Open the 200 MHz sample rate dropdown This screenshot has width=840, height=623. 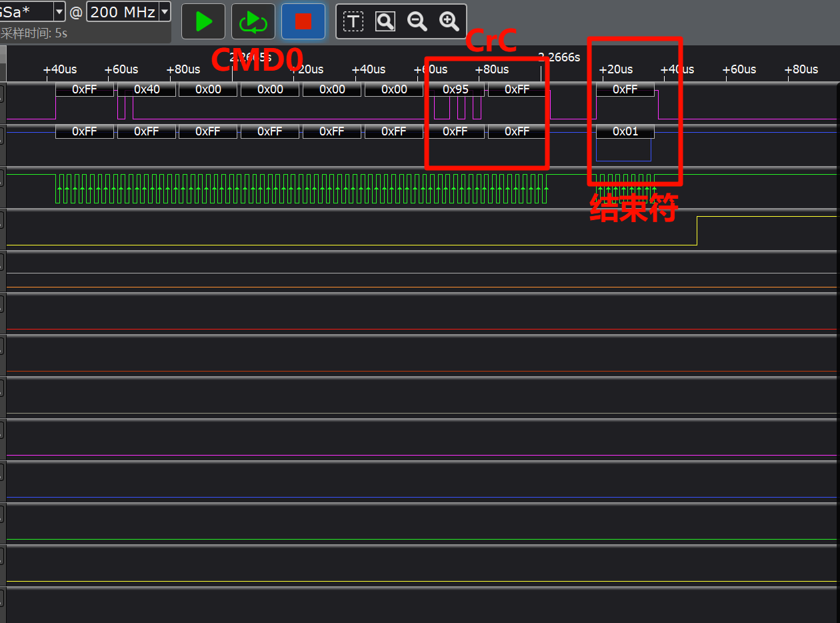[165, 11]
